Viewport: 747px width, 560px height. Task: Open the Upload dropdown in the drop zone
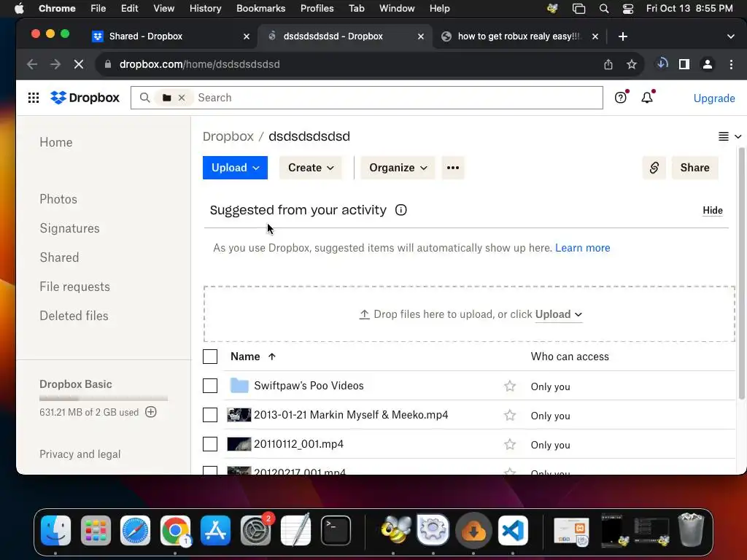(558, 314)
